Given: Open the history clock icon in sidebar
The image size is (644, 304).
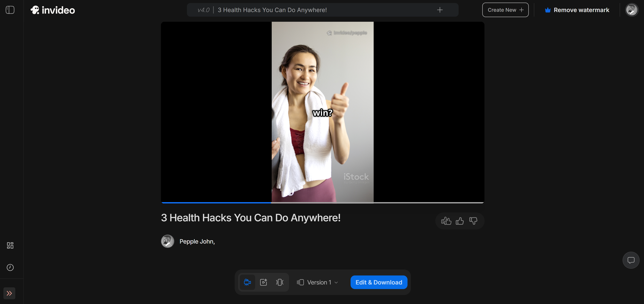Looking at the screenshot, I should pos(10,267).
